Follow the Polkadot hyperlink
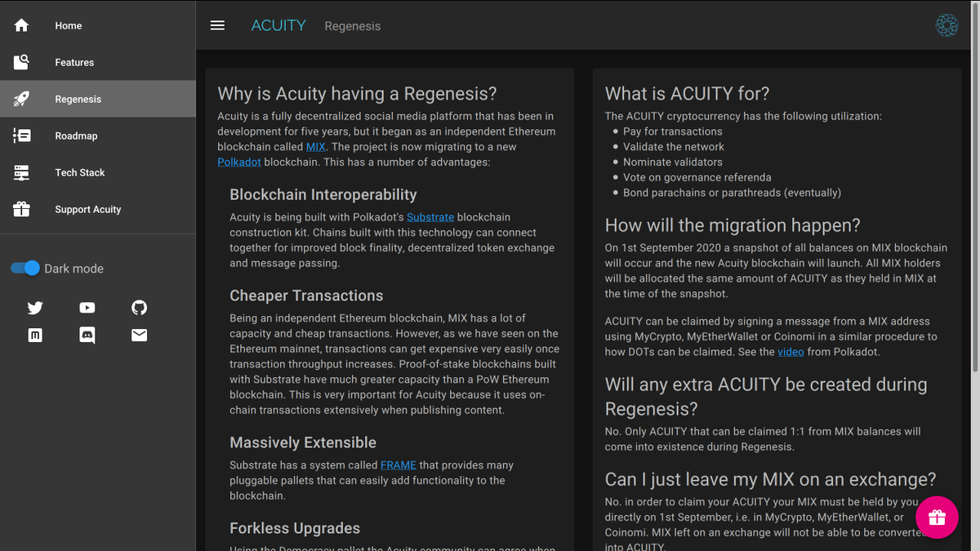Viewport: 980px width, 551px height. coord(239,162)
